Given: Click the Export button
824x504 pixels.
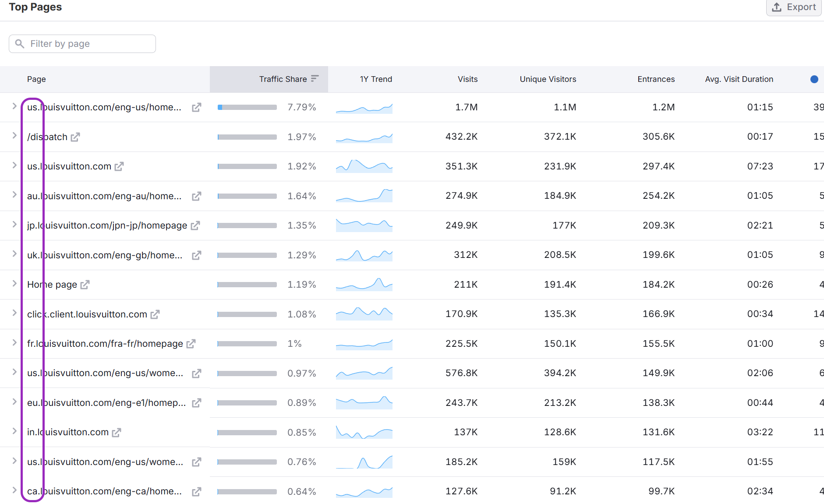Looking at the screenshot, I should [794, 7].
